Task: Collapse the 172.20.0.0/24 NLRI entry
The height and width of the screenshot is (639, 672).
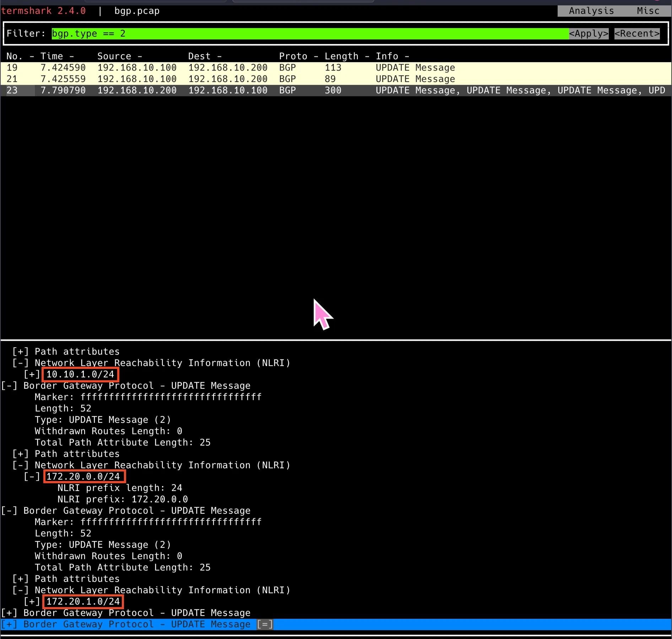Action: click(31, 477)
